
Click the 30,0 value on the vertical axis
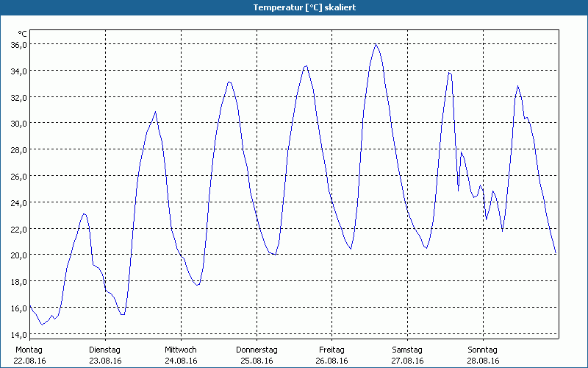(18, 123)
